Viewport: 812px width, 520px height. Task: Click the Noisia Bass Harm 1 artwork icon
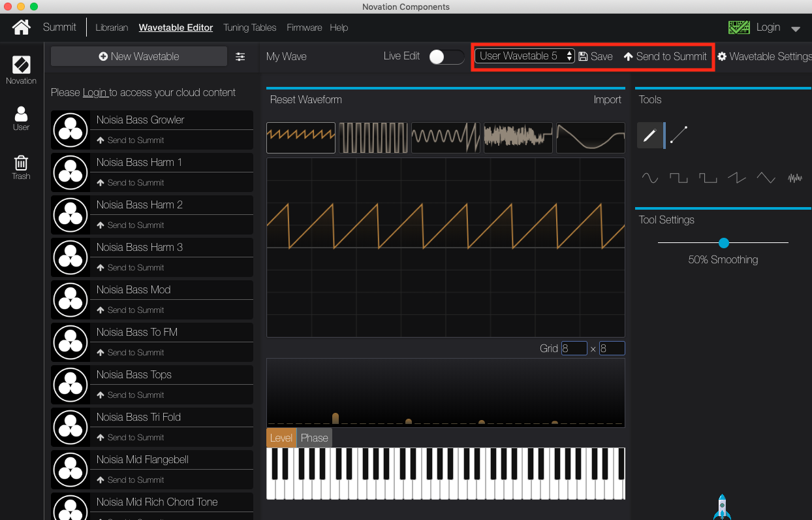click(x=70, y=172)
